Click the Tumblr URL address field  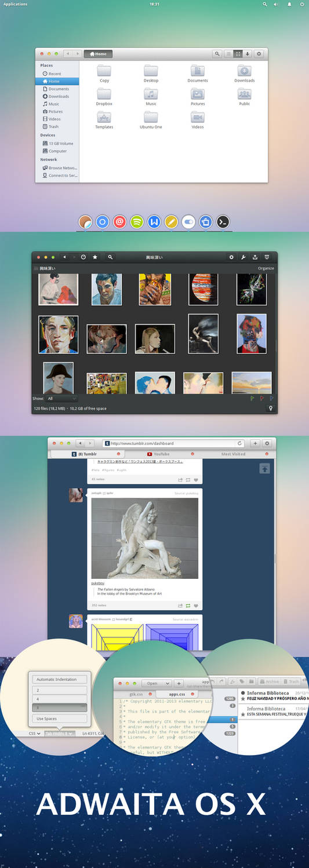173,443
